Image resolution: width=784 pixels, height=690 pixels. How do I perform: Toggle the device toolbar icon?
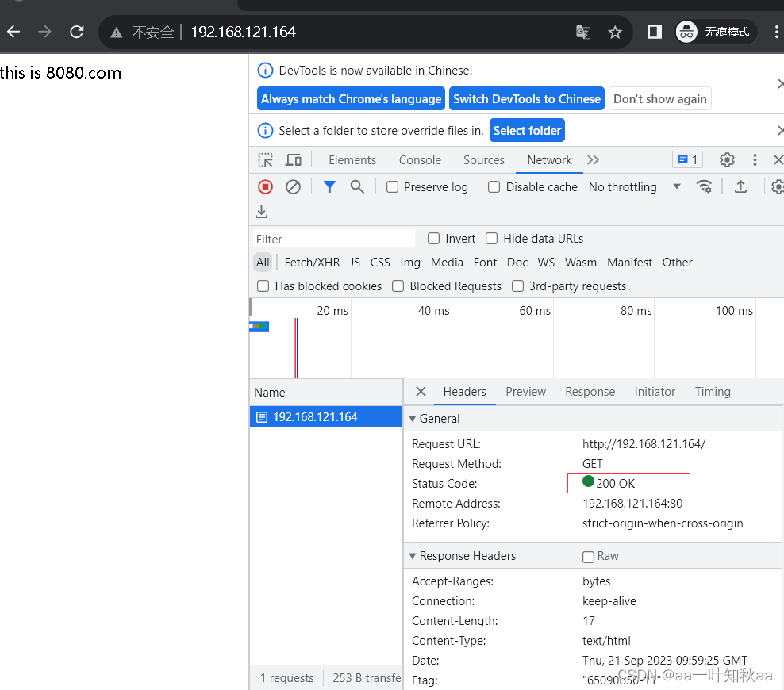294,160
